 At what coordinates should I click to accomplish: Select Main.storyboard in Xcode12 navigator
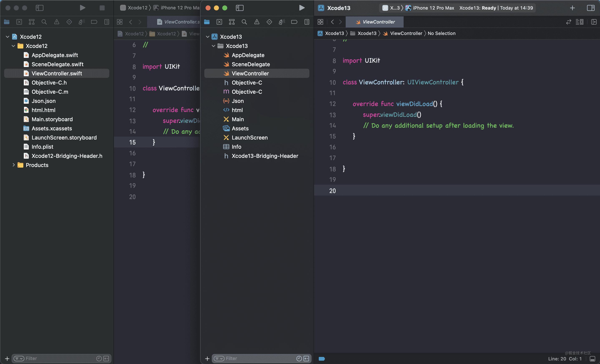pos(56,119)
